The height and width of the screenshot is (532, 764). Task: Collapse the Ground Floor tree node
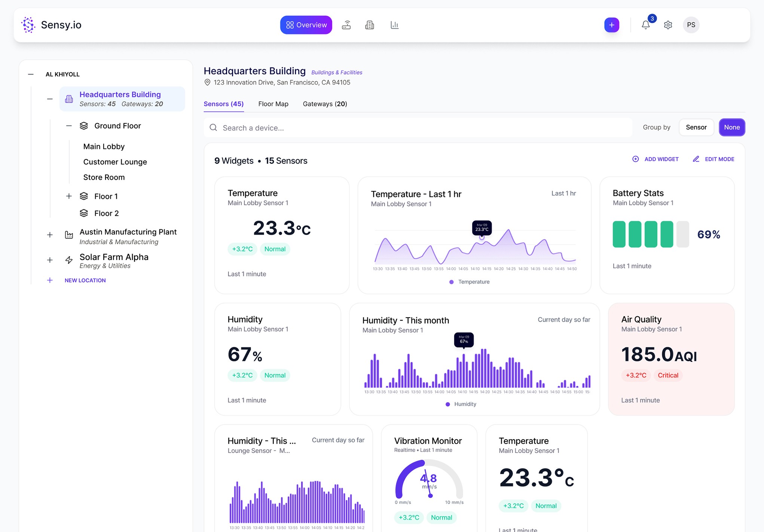click(x=69, y=126)
